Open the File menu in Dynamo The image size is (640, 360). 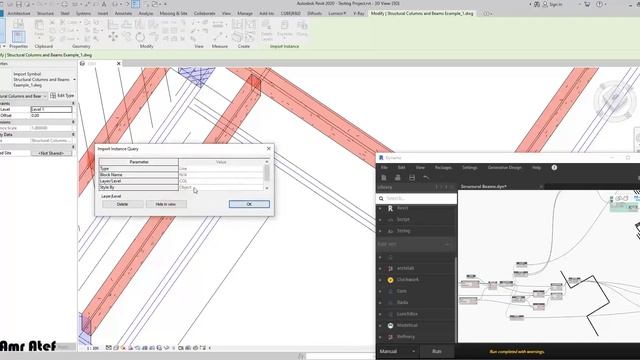pyautogui.click(x=384, y=168)
